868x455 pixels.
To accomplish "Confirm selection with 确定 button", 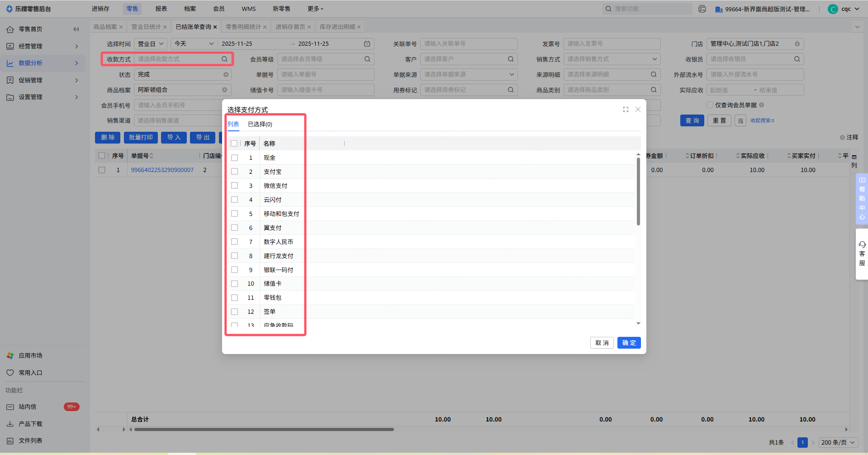I will (x=629, y=343).
